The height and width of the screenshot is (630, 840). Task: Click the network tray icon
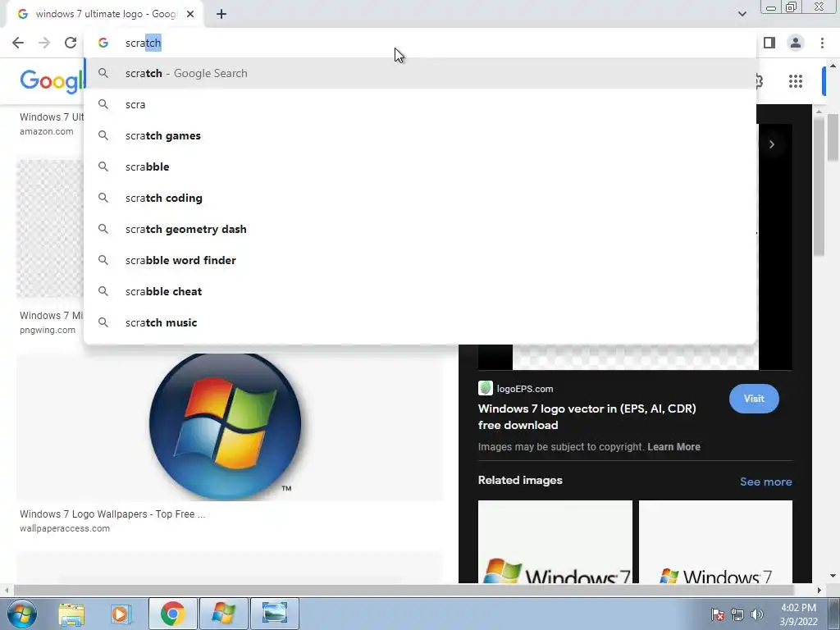tap(737, 614)
